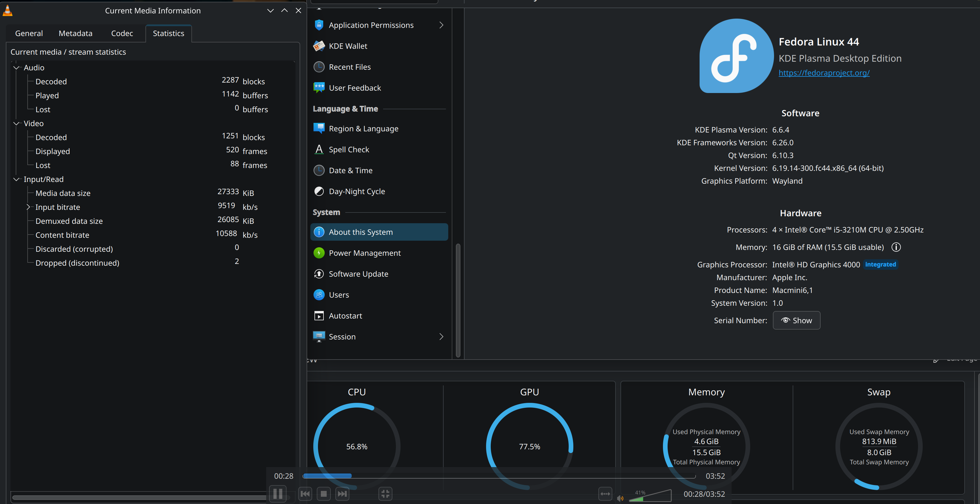Switch to the Metadata tab
The image size is (980, 504).
click(75, 33)
